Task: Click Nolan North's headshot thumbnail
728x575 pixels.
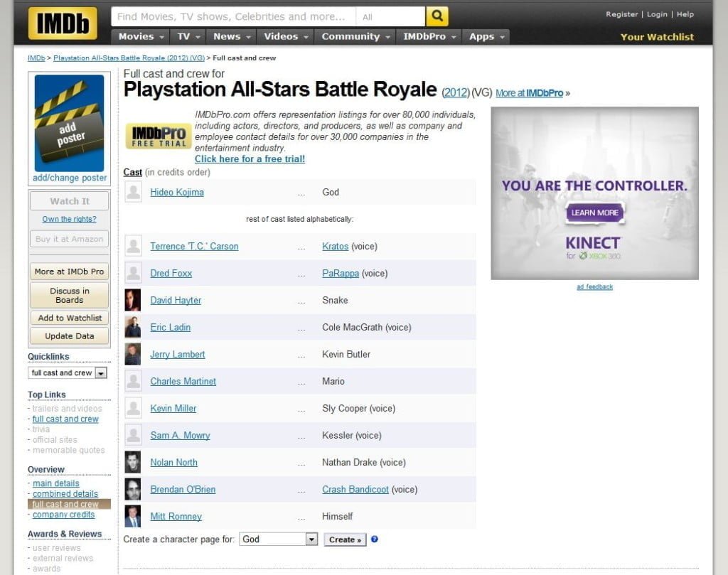Action: tap(133, 462)
